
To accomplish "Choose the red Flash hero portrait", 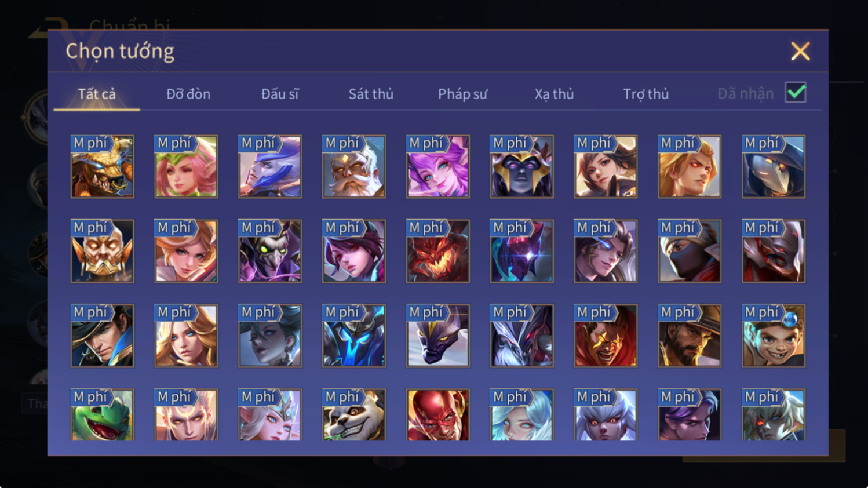I will 437,415.
